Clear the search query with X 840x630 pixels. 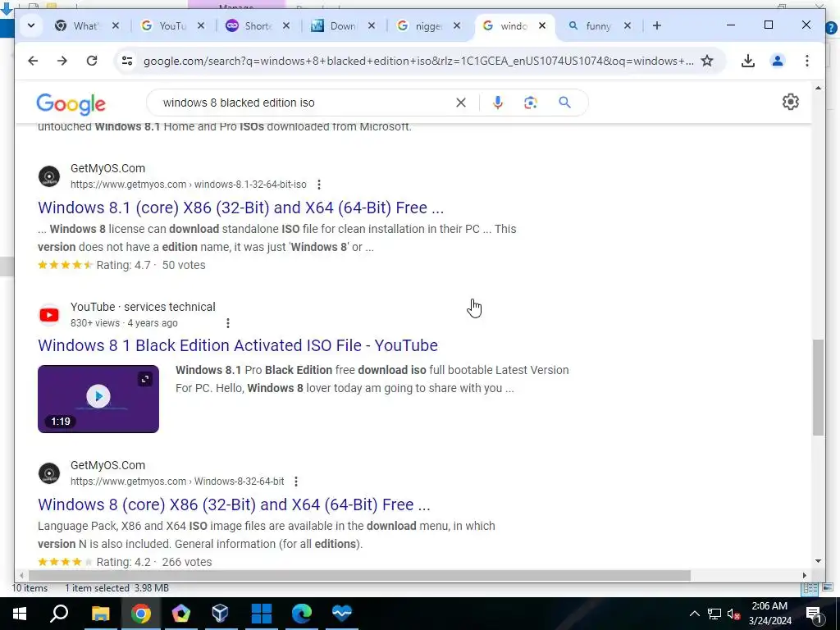coord(461,103)
